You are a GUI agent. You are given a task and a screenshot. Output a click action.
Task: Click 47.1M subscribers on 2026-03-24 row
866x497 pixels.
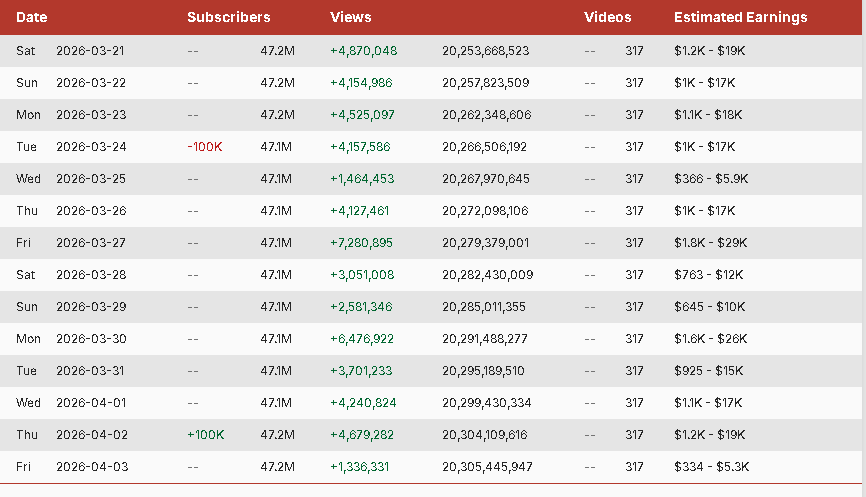(276, 147)
